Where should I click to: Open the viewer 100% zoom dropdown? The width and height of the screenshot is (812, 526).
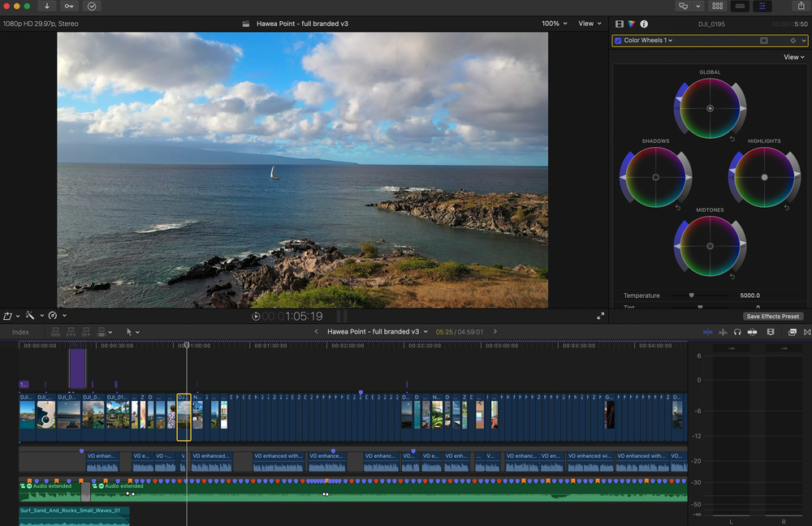(553, 24)
